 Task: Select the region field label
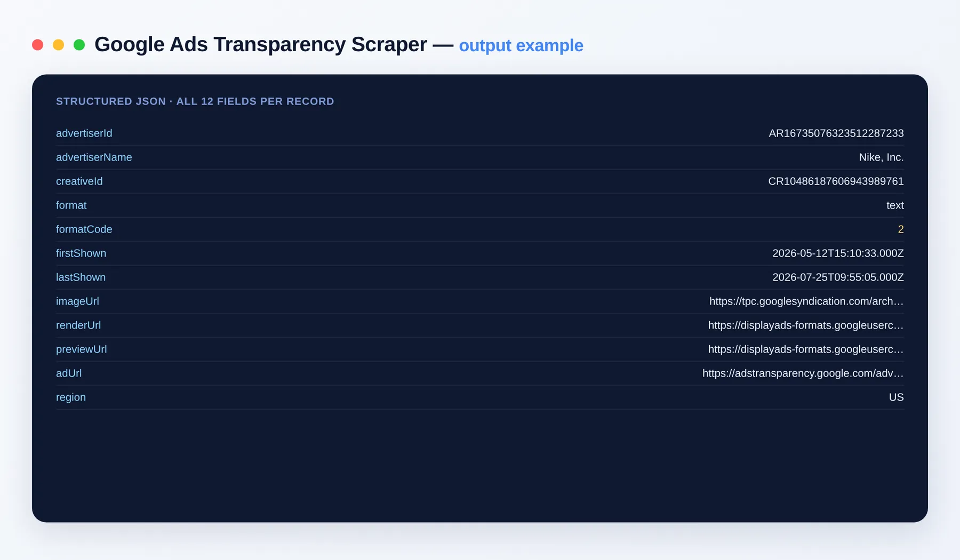pyautogui.click(x=71, y=397)
